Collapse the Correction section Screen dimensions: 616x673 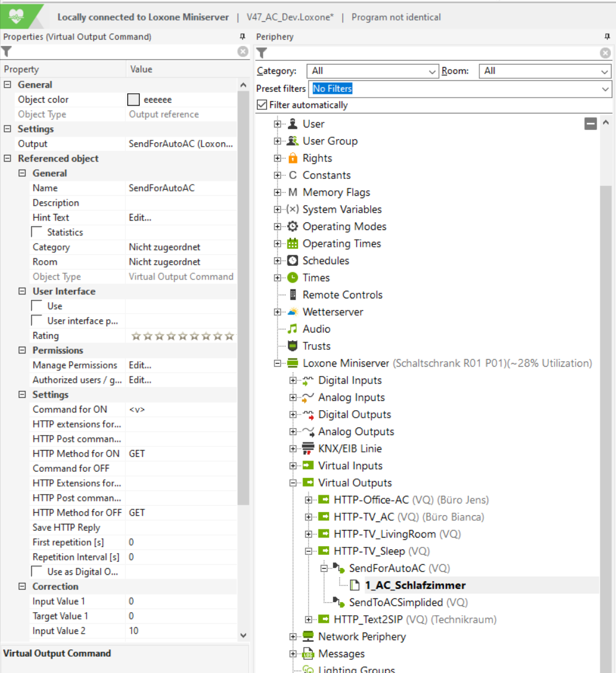[22, 586]
